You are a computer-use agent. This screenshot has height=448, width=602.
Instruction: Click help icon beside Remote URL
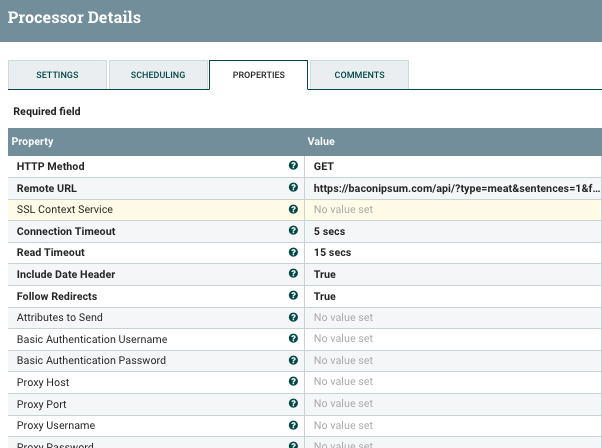293,187
